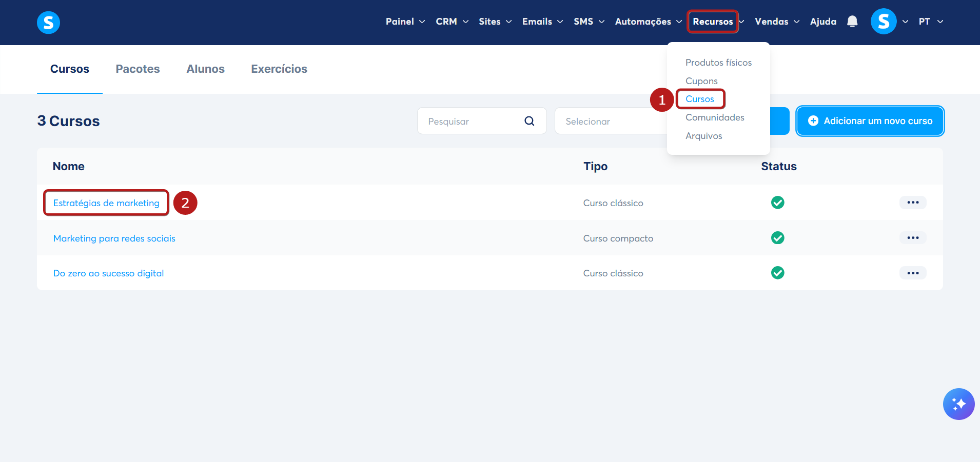Viewport: 980px width, 462px height.
Task: Choose Arquivos in the dropdown
Action: coord(703,136)
